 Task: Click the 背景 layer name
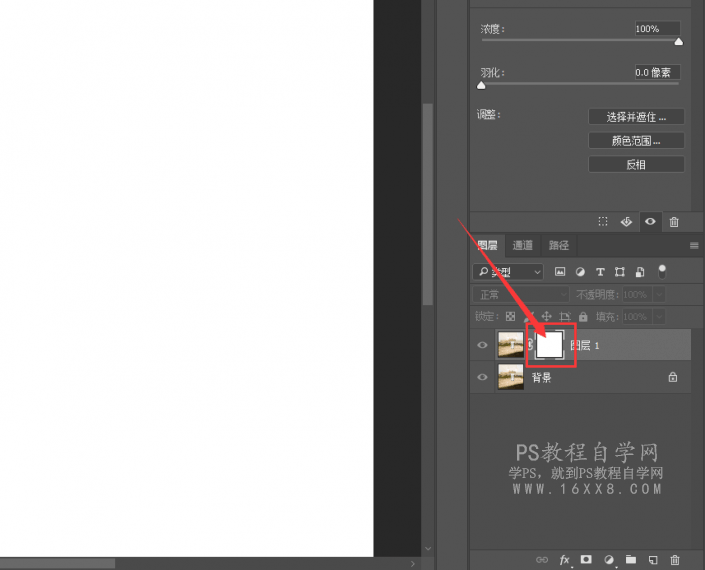pos(541,377)
